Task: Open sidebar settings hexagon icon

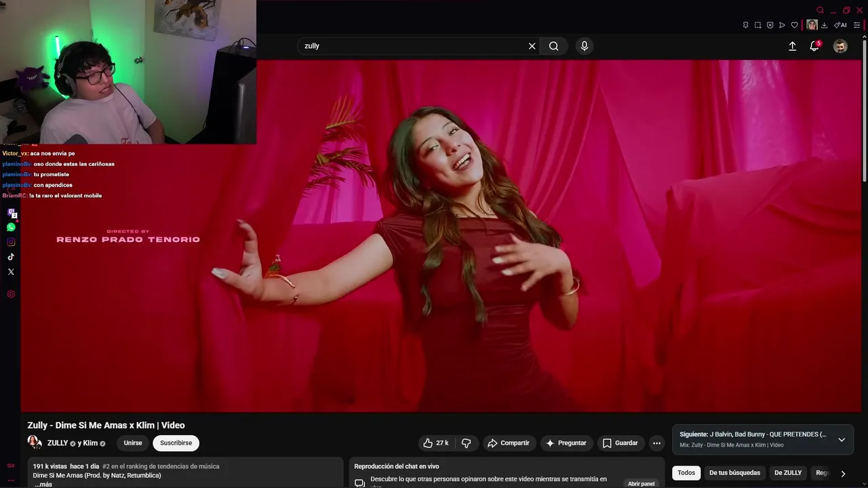Action: pos(11,294)
